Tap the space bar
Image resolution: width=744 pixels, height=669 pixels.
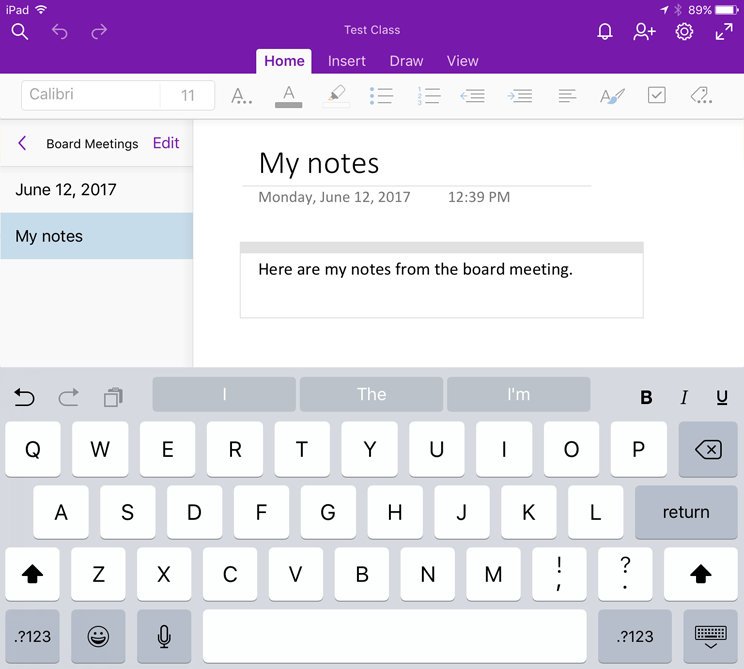click(395, 636)
